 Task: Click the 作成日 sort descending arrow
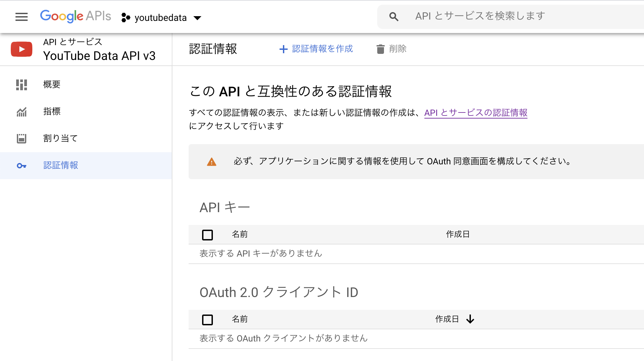click(470, 319)
